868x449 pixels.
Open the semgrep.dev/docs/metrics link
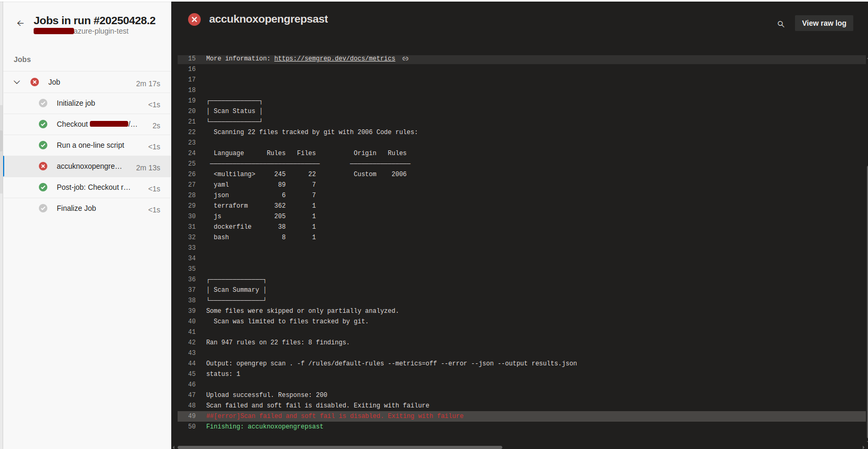click(335, 58)
